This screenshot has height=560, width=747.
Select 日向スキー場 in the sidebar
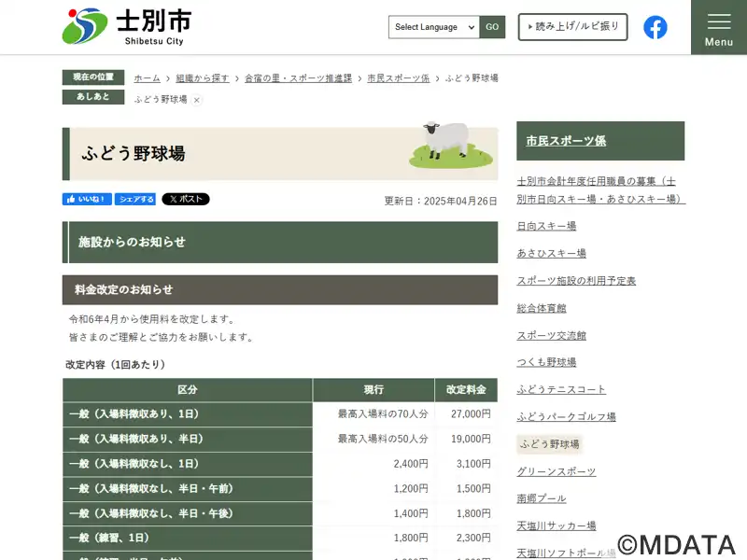(546, 226)
